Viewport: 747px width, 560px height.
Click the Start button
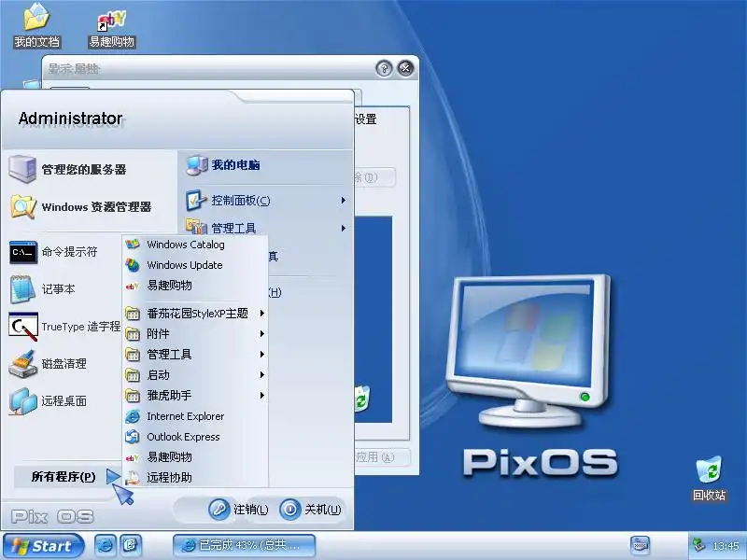click(43, 546)
